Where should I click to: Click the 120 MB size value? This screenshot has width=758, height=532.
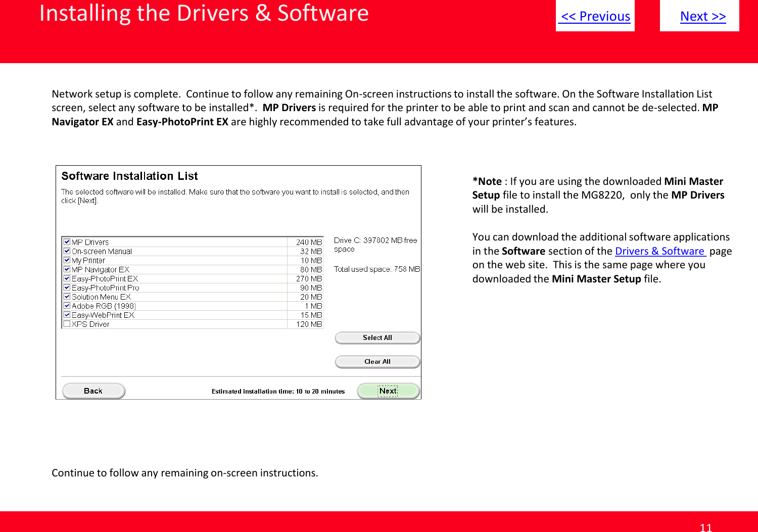(x=309, y=324)
